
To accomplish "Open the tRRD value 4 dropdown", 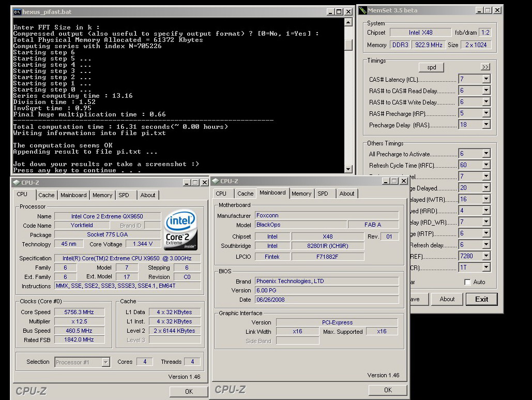I will (x=486, y=211).
